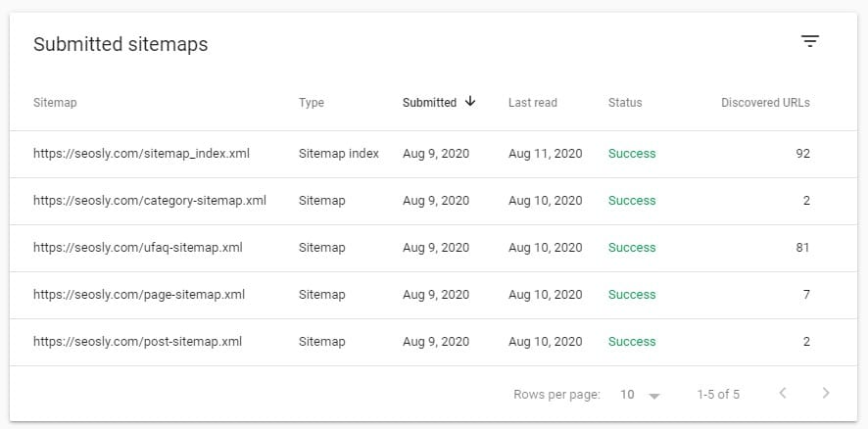
Task: Click the Discovered URLs column header
Action: pyautogui.click(x=765, y=103)
